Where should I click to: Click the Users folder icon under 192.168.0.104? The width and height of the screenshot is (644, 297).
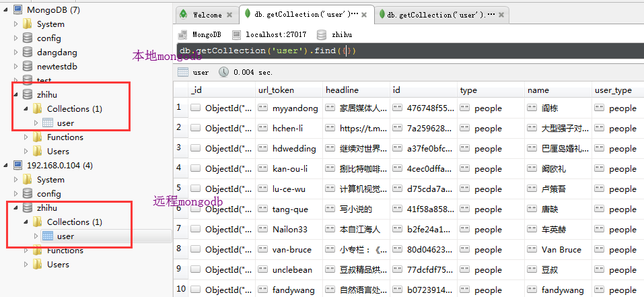coord(38,264)
